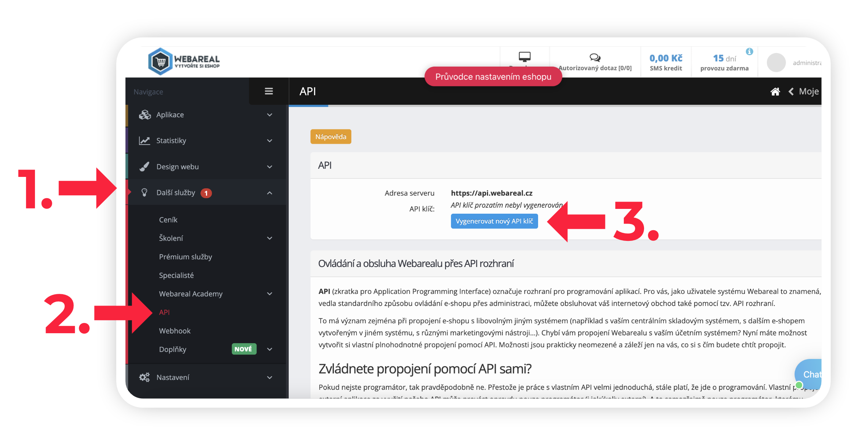Expand the Aplikace menu chevron
Screen dimensions: 868x445
[x=270, y=115]
